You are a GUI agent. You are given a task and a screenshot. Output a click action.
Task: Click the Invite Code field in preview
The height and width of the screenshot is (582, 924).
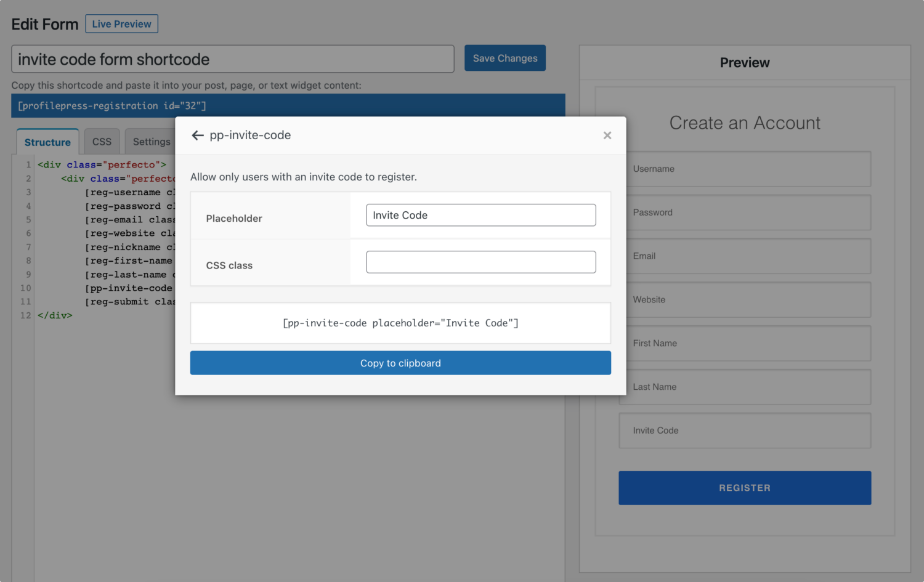point(745,430)
